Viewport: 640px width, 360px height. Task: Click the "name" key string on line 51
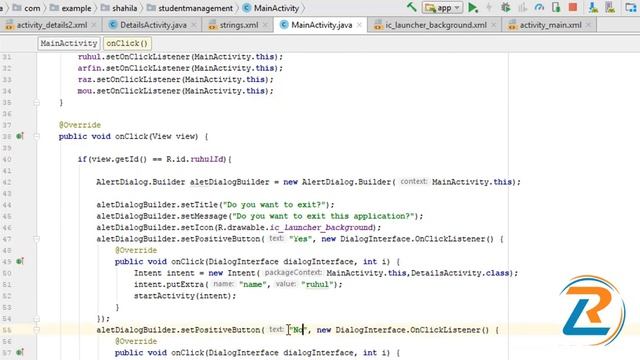[252, 284]
